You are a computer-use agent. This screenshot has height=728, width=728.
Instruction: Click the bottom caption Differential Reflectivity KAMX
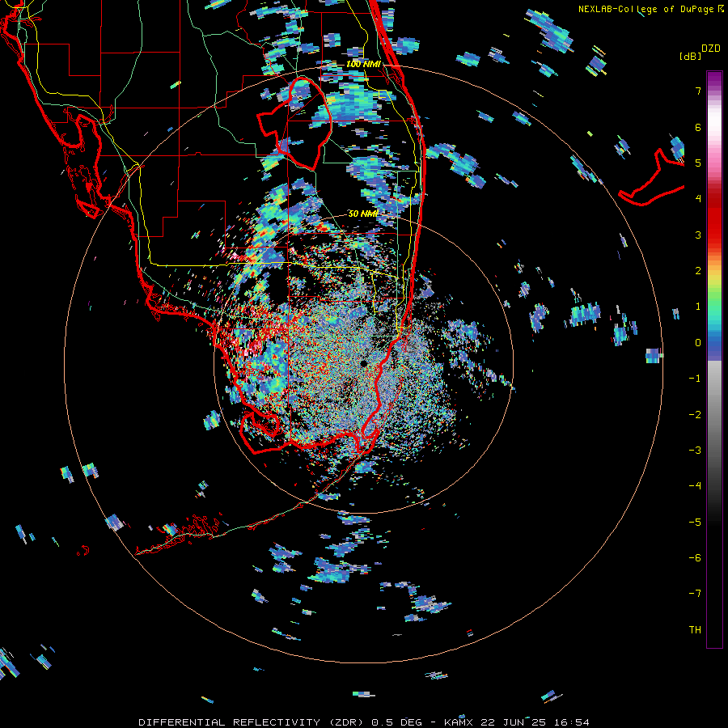pos(364,722)
